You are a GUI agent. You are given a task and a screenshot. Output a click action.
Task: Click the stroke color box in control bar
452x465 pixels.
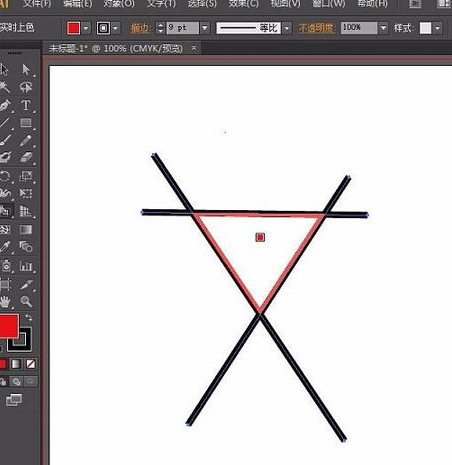point(103,28)
